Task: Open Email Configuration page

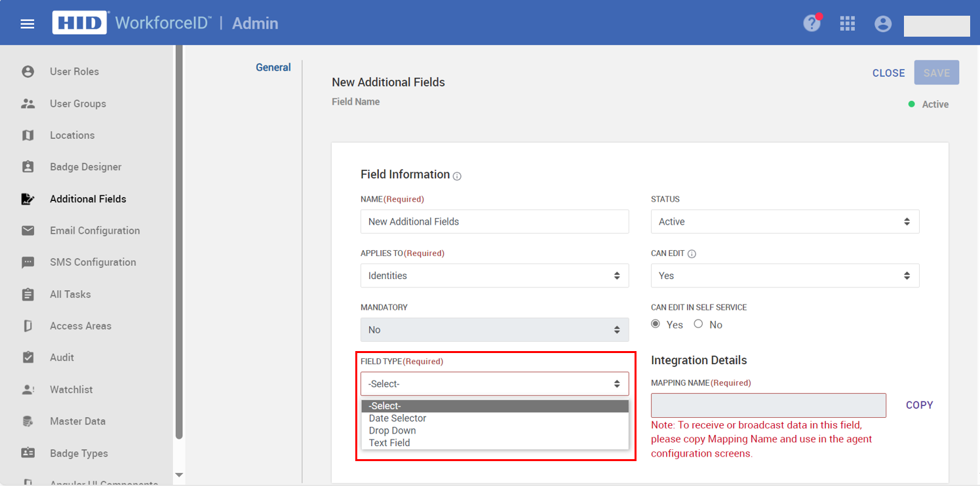Action: pyautogui.click(x=95, y=231)
